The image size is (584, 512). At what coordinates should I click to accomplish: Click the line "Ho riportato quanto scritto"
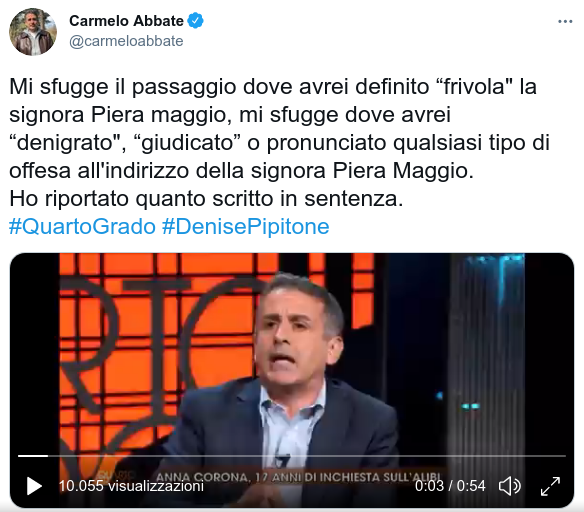(x=206, y=198)
